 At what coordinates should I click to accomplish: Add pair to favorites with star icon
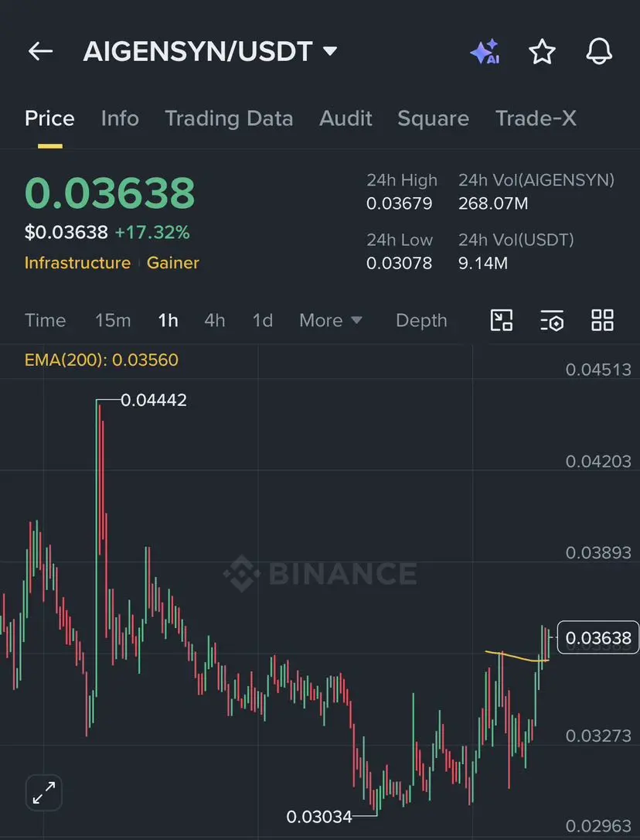[542, 52]
